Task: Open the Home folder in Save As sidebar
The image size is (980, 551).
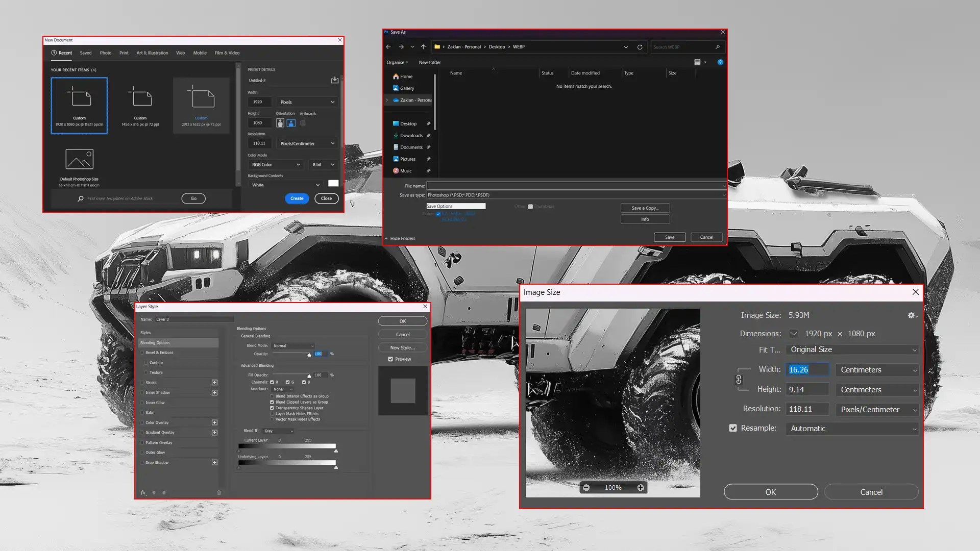Action: point(404,76)
